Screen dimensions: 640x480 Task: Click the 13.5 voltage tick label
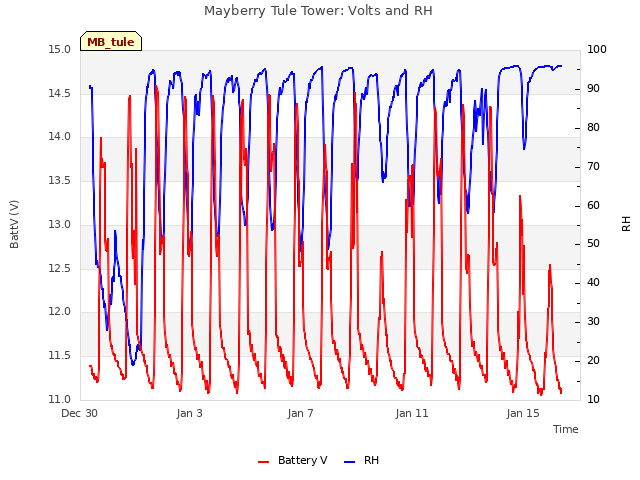[60, 180]
